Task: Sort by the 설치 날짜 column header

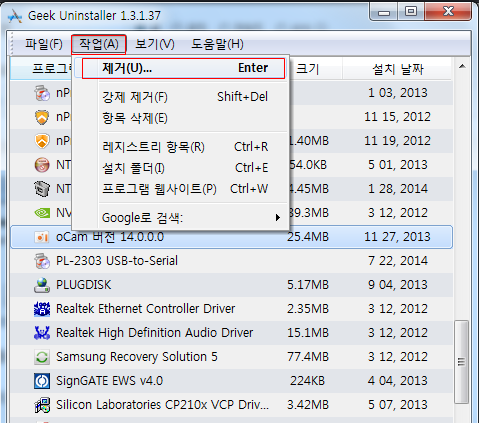Action: point(397,69)
